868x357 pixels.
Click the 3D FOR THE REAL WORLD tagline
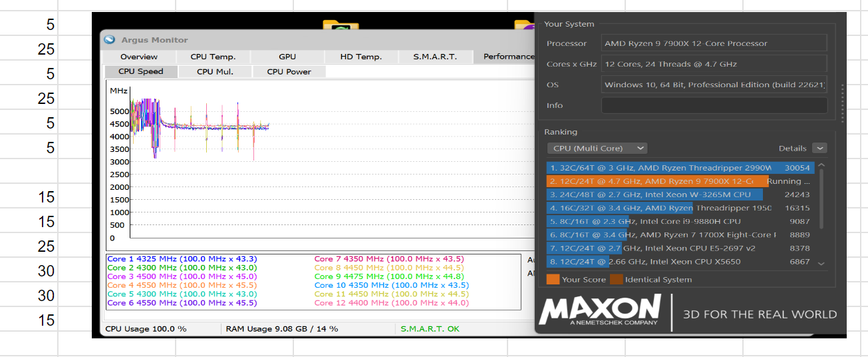760,314
